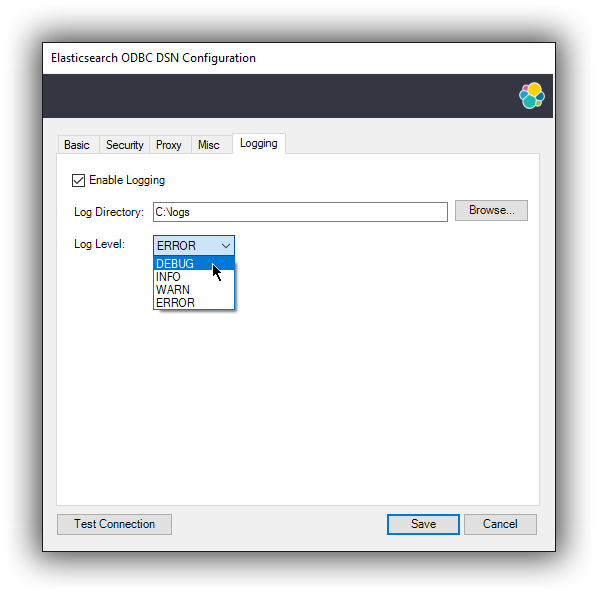Switch to the Basic tab
Image resolution: width=598 pixels, height=594 pixels.
click(78, 145)
